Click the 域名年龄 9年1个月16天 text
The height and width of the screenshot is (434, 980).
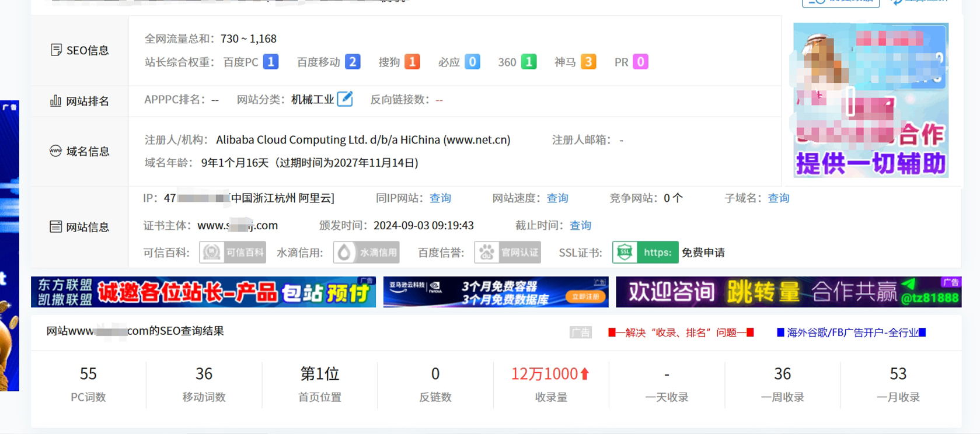pyautogui.click(x=282, y=163)
